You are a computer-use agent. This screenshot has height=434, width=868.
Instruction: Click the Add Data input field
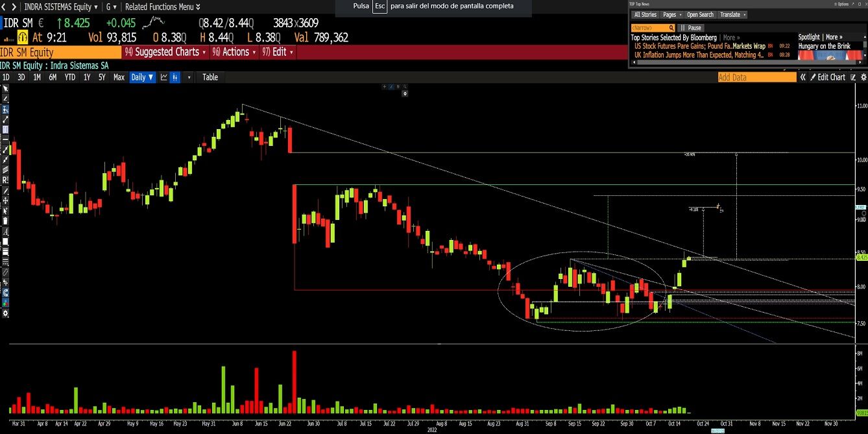click(x=757, y=77)
